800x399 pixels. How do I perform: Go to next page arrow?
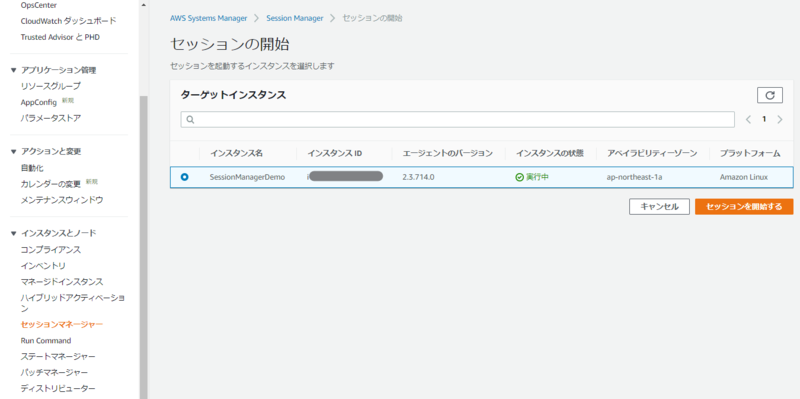tap(780, 119)
